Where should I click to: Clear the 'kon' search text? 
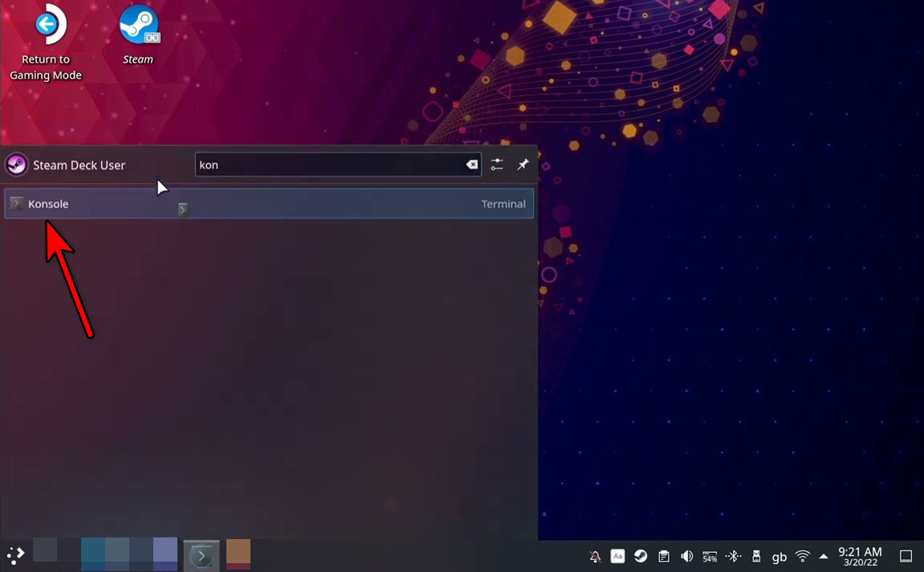[x=471, y=165]
